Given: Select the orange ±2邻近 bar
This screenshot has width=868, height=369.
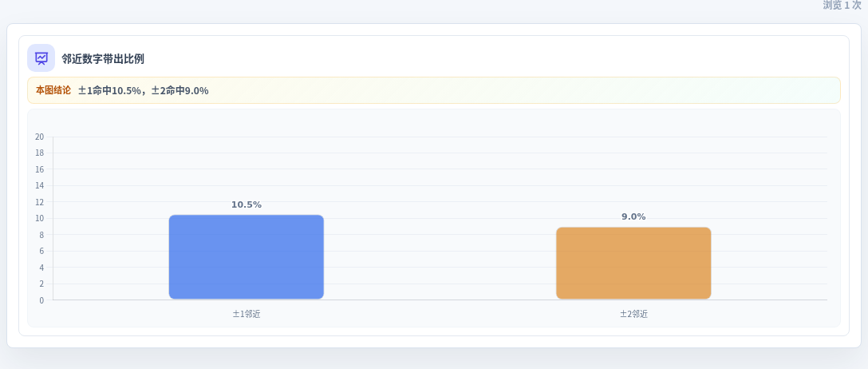Looking at the screenshot, I should click(633, 264).
